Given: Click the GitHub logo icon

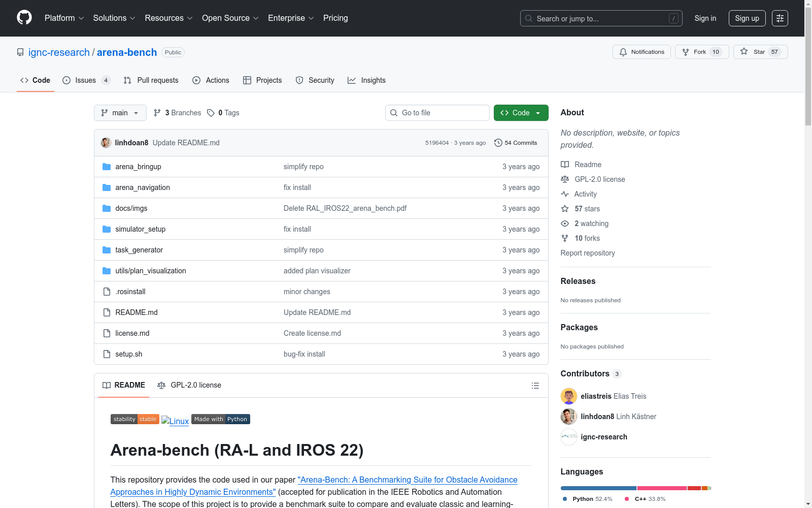Looking at the screenshot, I should pyautogui.click(x=24, y=18).
